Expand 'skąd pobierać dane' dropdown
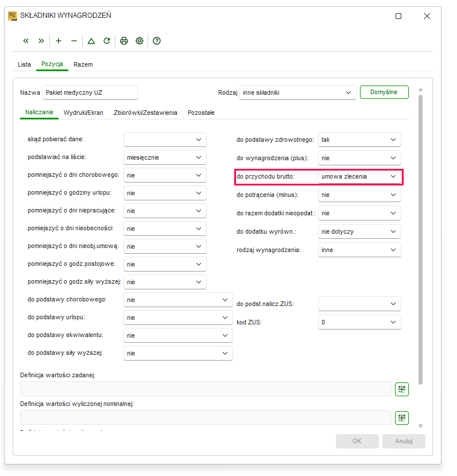The image size is (457, 476). [x=165, y=140]
